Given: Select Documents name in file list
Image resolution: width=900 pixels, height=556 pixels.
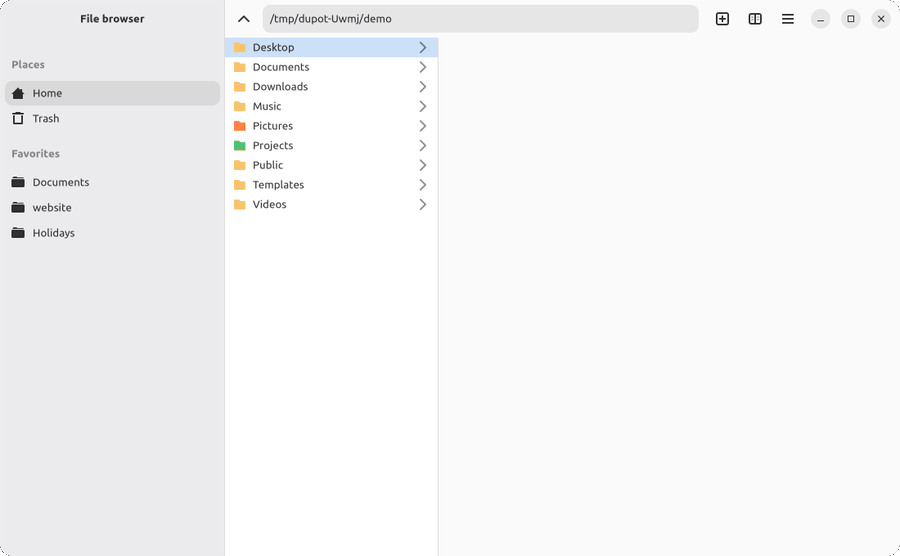Looking at the screenshot, I should [x=281, y=67].
